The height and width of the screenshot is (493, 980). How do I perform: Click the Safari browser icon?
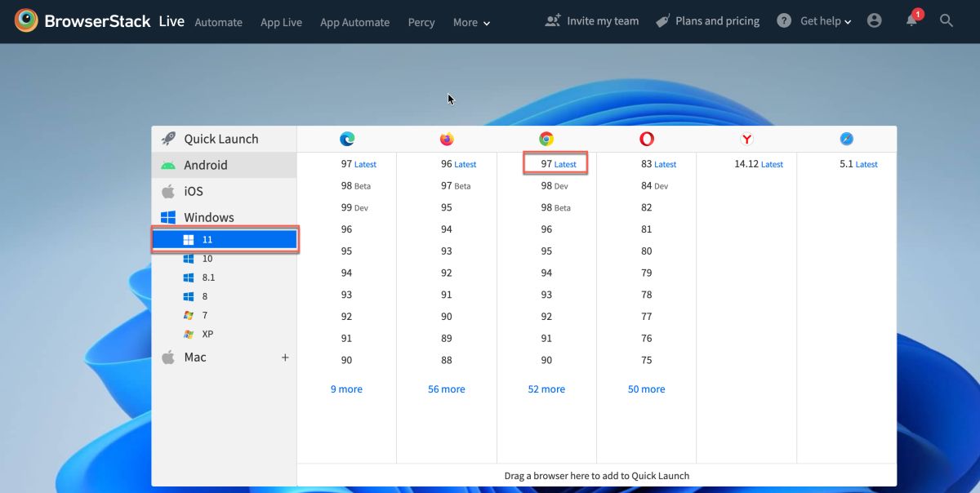[847, 140]
